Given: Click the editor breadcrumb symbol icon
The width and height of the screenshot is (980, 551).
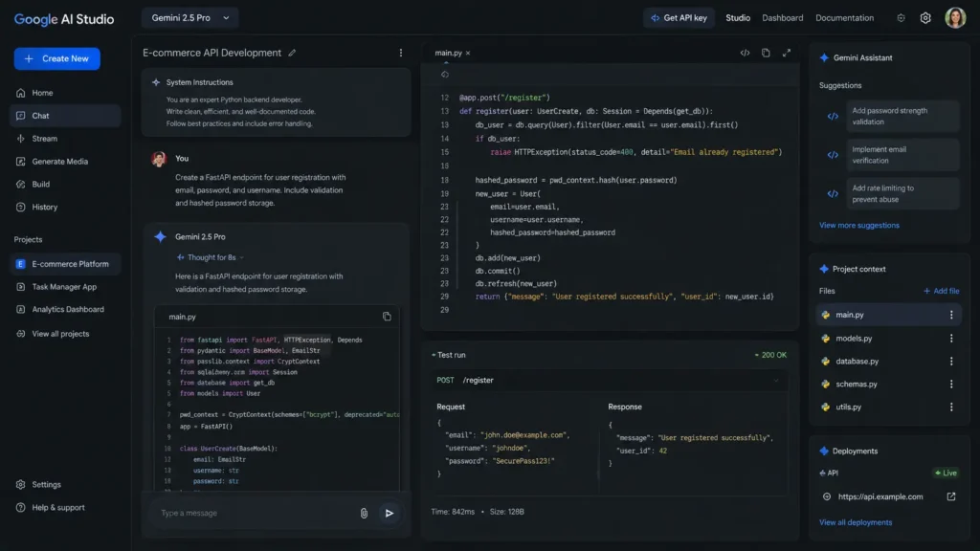Looking at the screenshot, I should click(x=445, y=75).
